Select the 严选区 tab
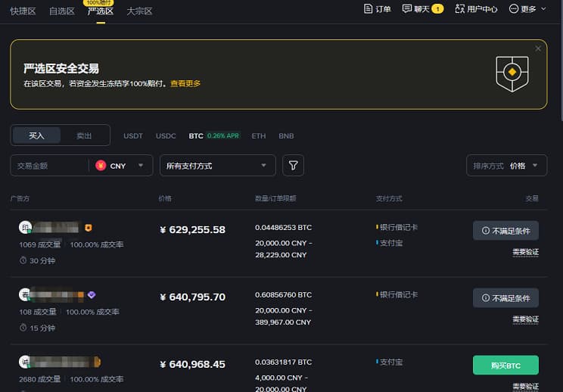 (x=101, y=11)
